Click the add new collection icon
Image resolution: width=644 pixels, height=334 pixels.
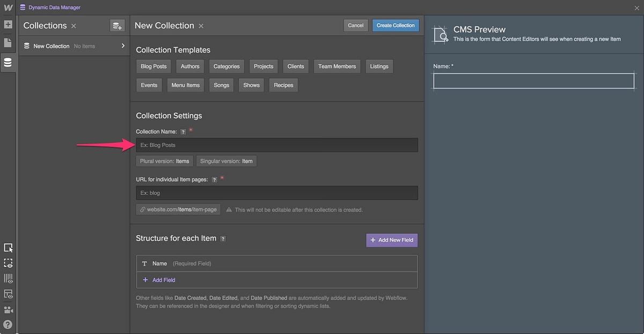[x=117, y=25]
